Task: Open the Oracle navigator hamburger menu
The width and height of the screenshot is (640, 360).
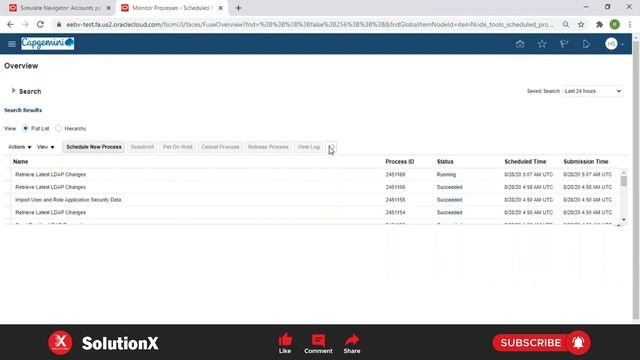Action: [12, 44]
